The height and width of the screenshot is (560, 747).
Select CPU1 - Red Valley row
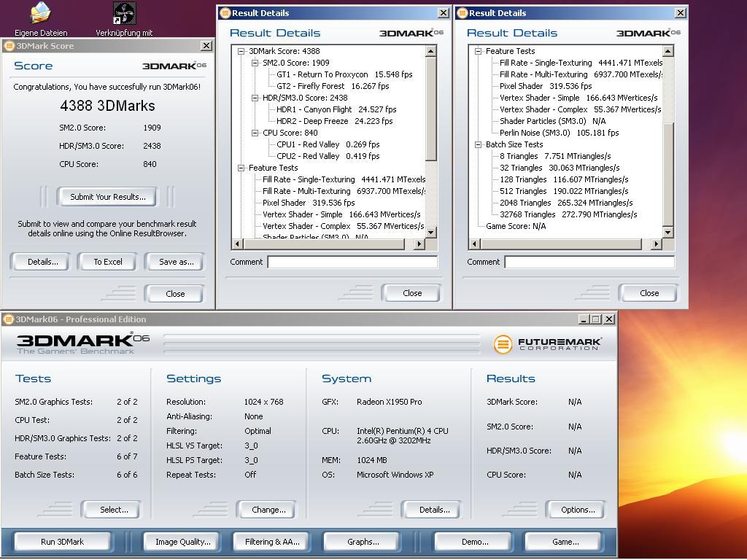pyautogui.click(x=328, y=144)
